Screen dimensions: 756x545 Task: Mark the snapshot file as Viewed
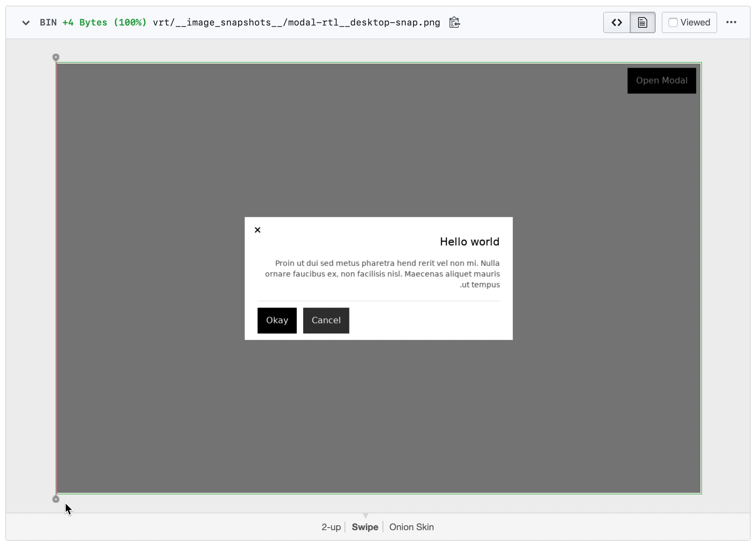coord(673,22)
